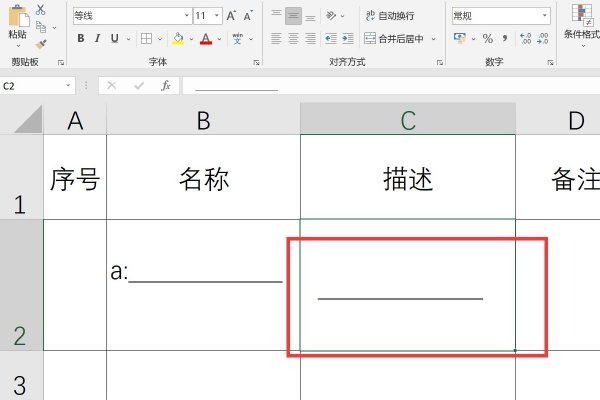This screenshot has height=400, width=600.
Task: Click the decrease indent icon
Action: [x=331, y=38]
